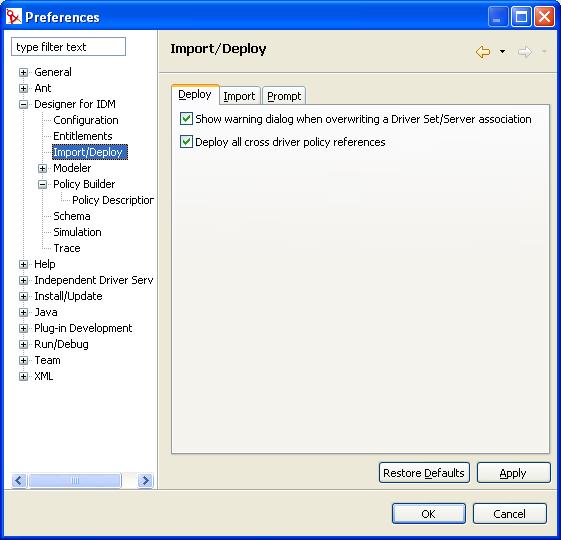Maximize the Preferences window

pyautogui.click(x=521, y=16)
